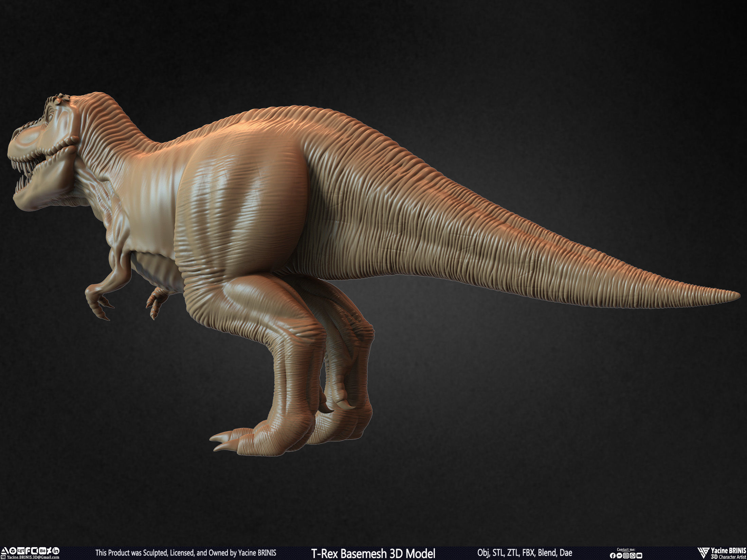Click the Instagram contact icon

pyautogui.click(x=626, y=556)
